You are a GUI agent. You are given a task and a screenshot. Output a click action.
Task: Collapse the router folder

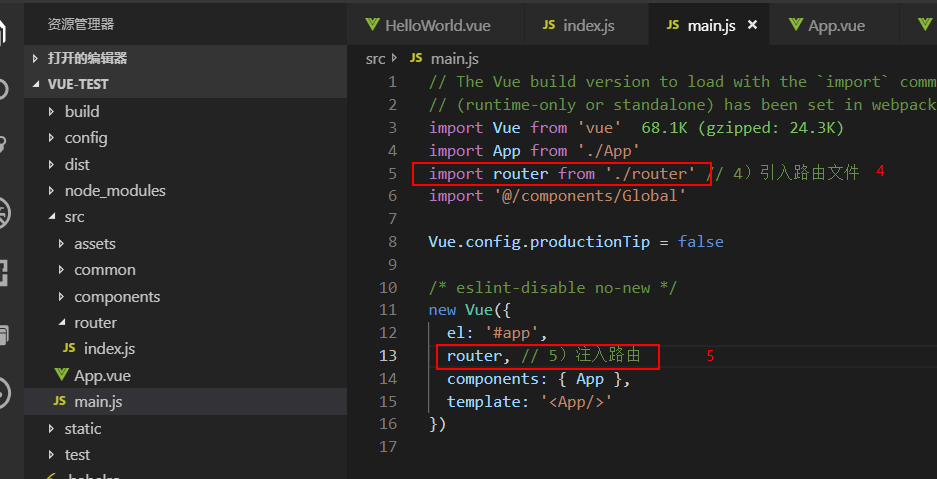(61, 323)
